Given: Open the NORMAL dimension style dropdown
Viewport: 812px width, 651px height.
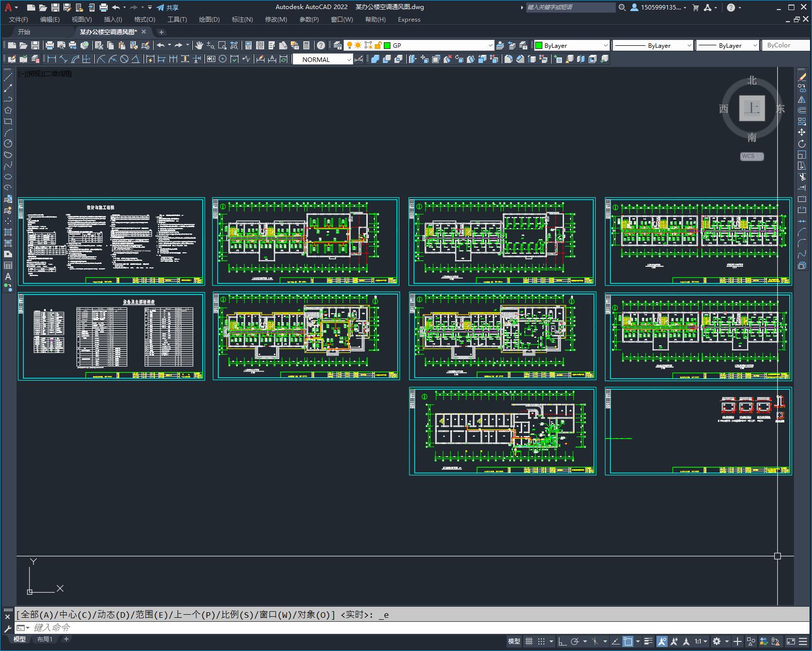Looking at the screenshot, I should click(x=323, y=59).
